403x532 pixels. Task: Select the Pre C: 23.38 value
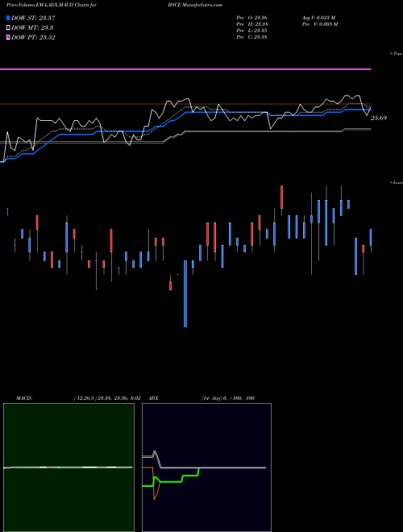coord(251,37)
